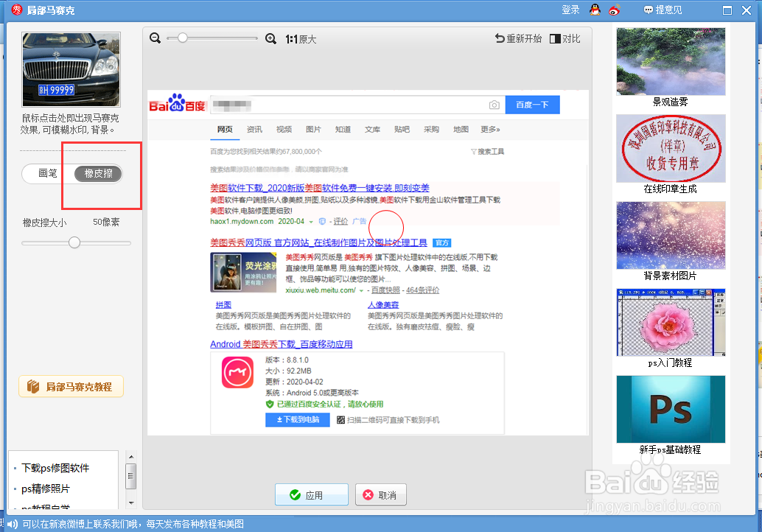Image resolution: width=762 pixels, height=532 pixels.
Task: Click the maximize window icon
Action: 727,10
